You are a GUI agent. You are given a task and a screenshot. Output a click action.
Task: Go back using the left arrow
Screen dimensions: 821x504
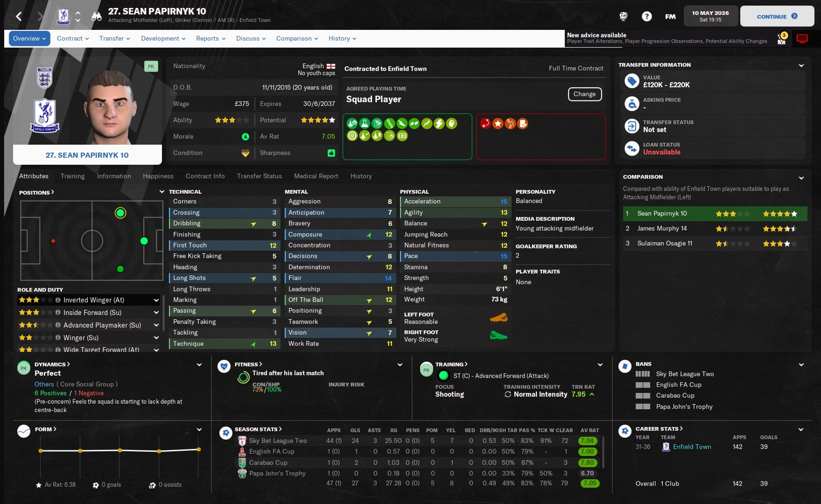pyautogui.click(x=19, y=17)
